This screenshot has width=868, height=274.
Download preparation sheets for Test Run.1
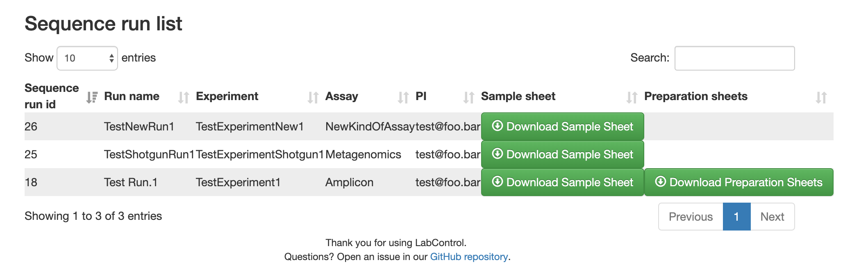tap(738, 182)
